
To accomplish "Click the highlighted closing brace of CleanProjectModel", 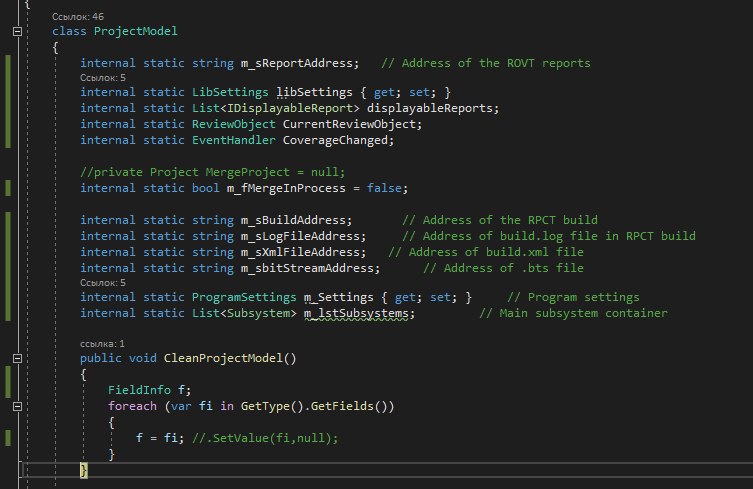I will tap(84, 470).
